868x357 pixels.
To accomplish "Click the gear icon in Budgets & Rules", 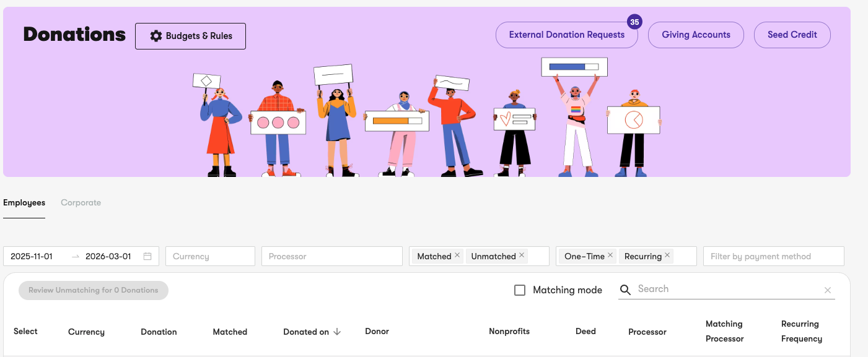I will [156, 36].
